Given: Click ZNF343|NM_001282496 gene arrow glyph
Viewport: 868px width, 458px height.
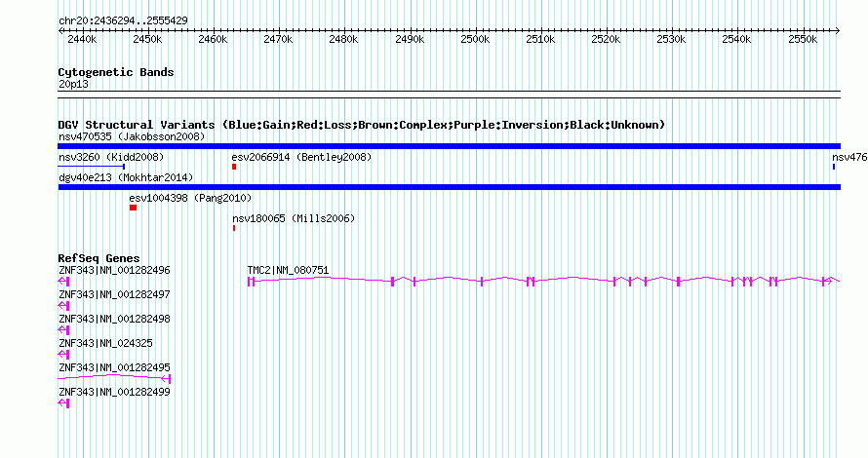Looking at the screenshot, I should (x=63, y=282).
